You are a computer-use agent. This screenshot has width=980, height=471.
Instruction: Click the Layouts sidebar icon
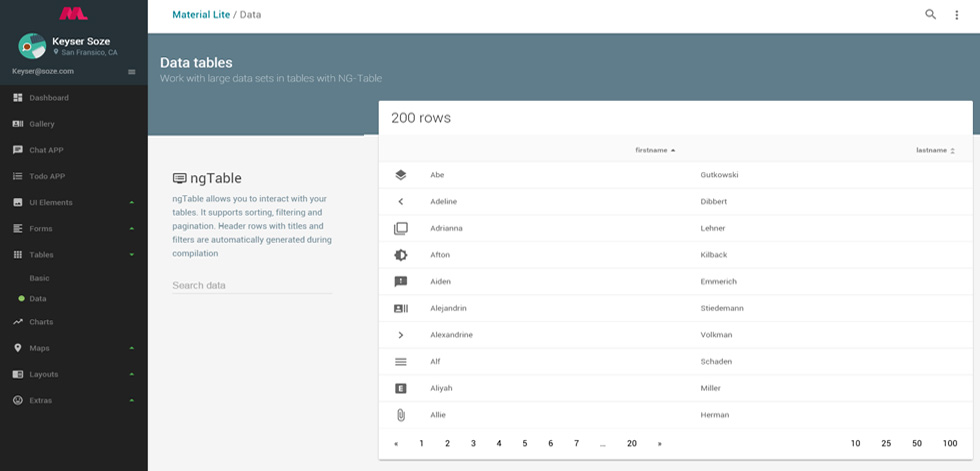(18, 374)
